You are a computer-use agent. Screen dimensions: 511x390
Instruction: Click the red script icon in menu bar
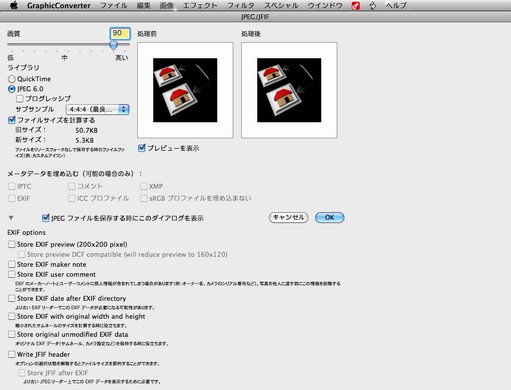click(x=356, y=6)
